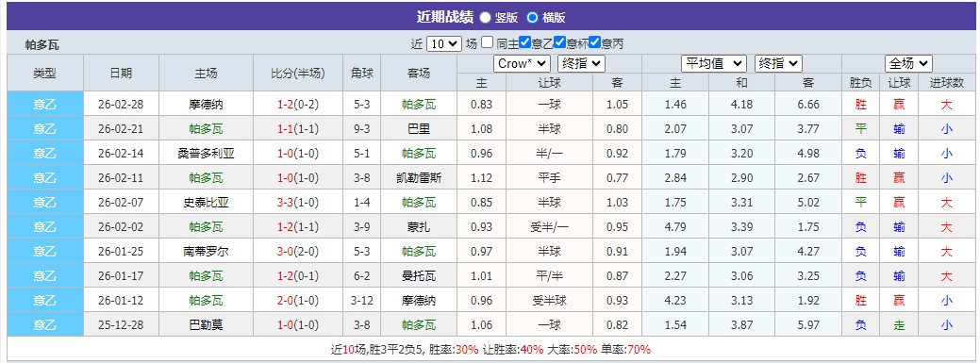This screenshot has height=363, width=980.
Task: Click the 3-3(1-0) score
Action: click(x=298, y=203)
